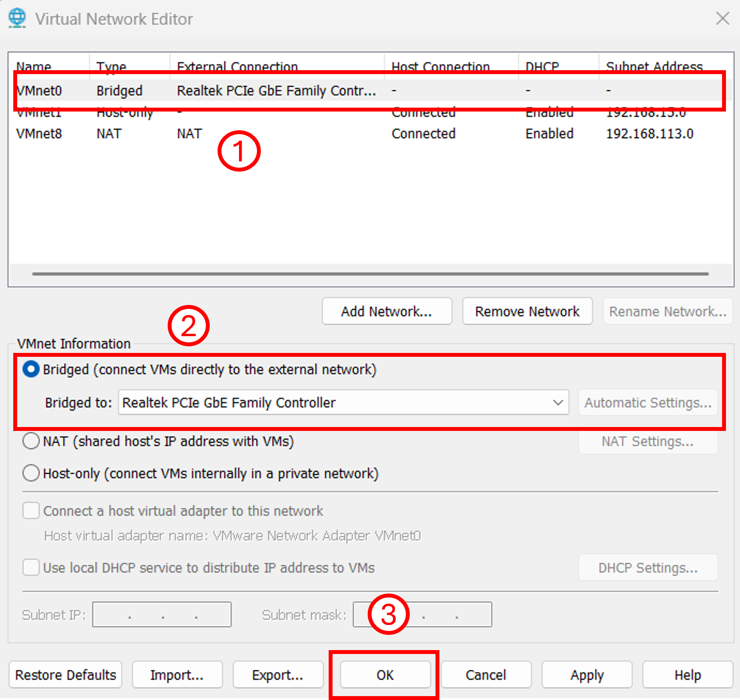Click the Cancel button
740x700 pixels.
(486, 675)
